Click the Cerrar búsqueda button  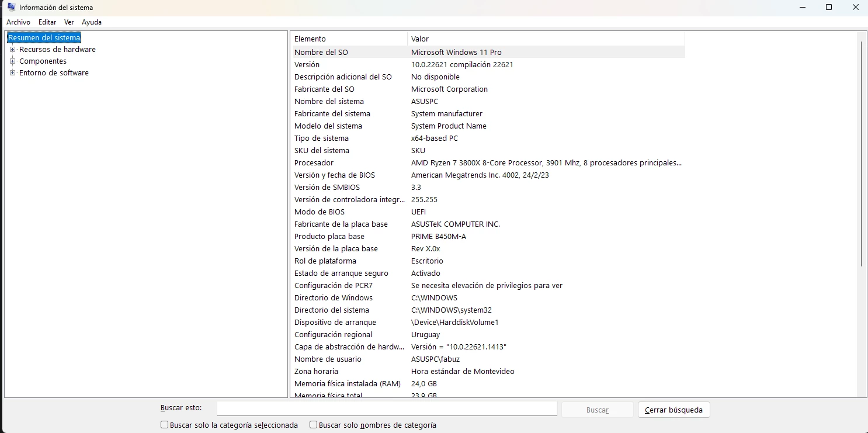pos(673,410)
